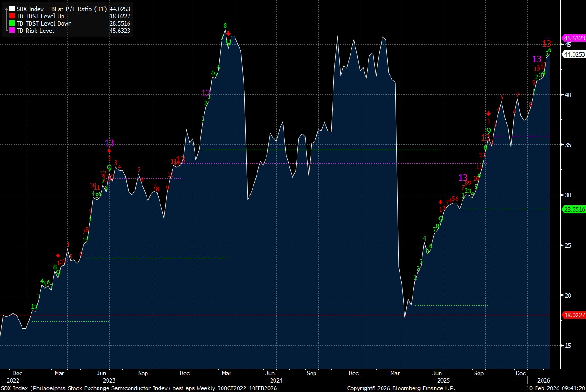Click the magenta 45.6323 price tag
Image resolution: width=586 pixels, height=392 pixels.
(574, 38)
